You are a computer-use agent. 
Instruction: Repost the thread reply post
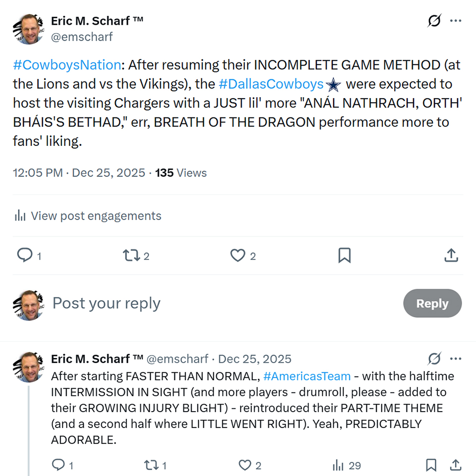tap(150, 465)
